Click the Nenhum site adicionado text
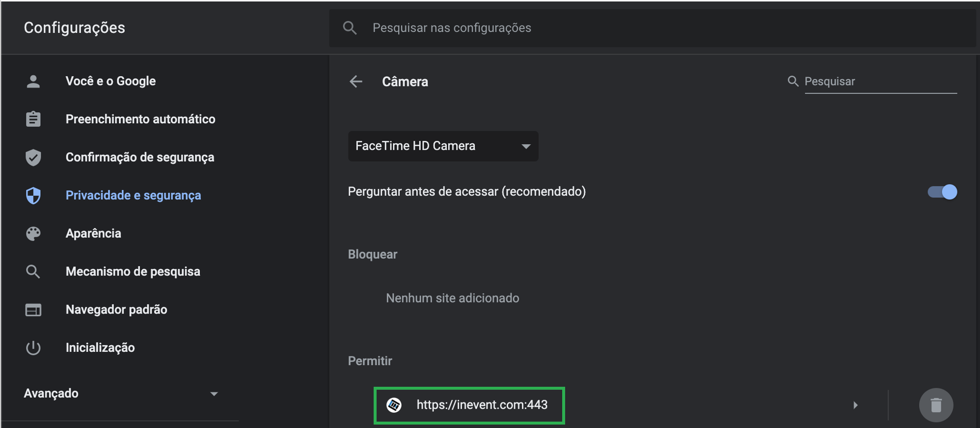Image resolution: width=980 pixels, height=428 pixels. click(x=452, y=298)
